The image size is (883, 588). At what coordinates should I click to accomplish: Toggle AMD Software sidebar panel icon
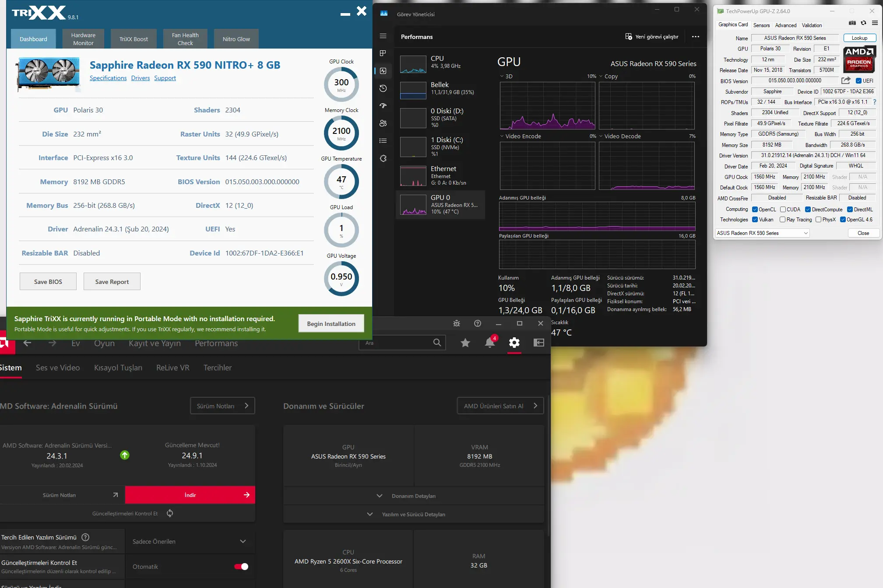tap(539, 343)
